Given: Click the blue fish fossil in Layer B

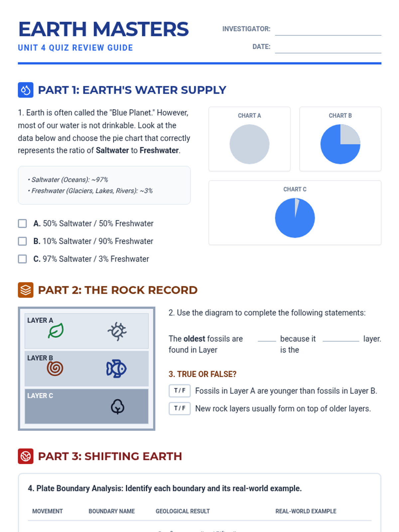Looking at the screenshot, I should pos(116,369).
